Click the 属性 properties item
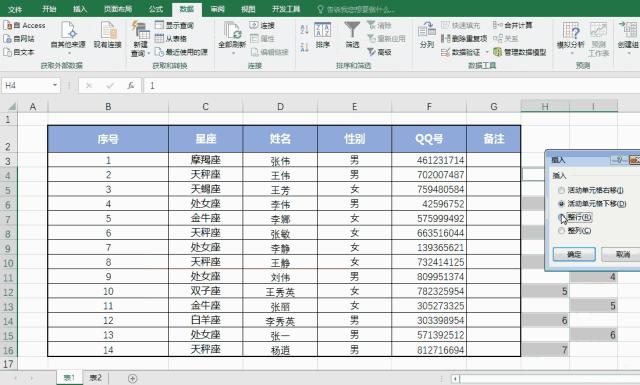 point(262,39)
